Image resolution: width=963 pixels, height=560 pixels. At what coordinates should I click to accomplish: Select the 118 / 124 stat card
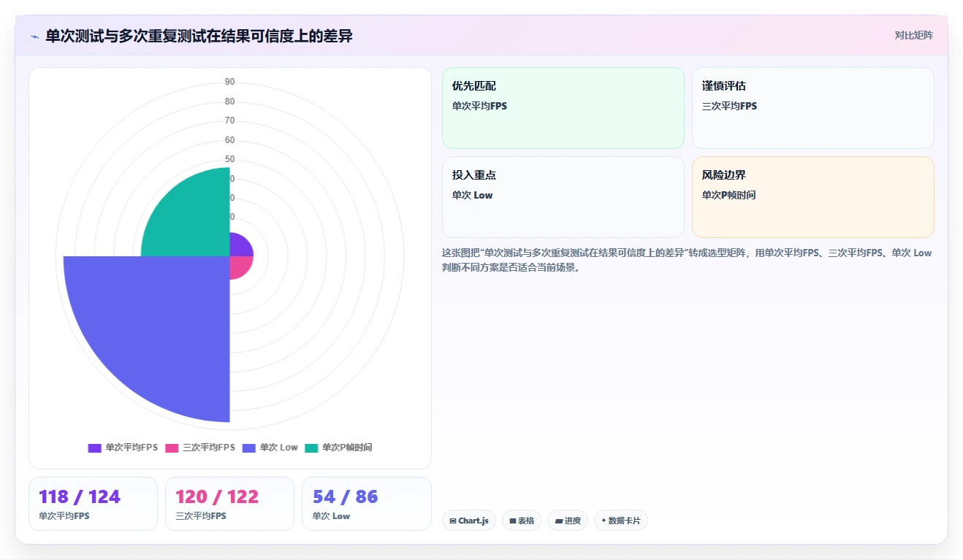coord(93,504)
